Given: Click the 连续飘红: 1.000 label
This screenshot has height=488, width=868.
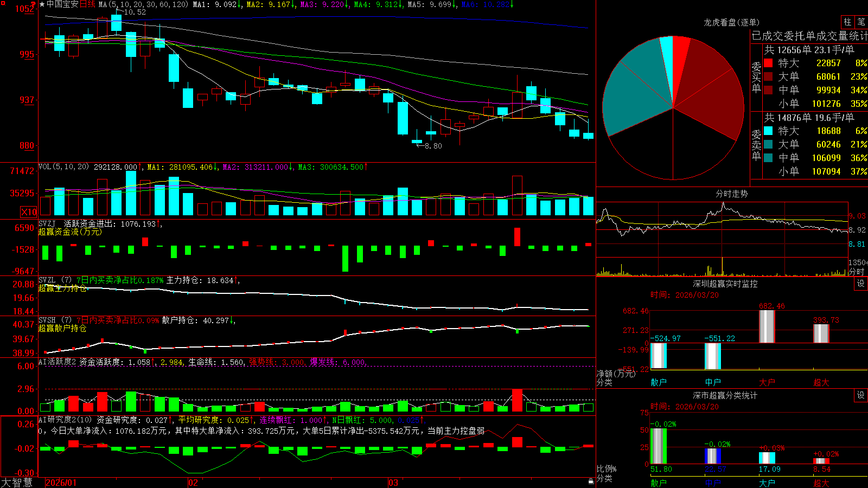Looking at the screenshot, I should pyautogui.click(x=291, y=420).
